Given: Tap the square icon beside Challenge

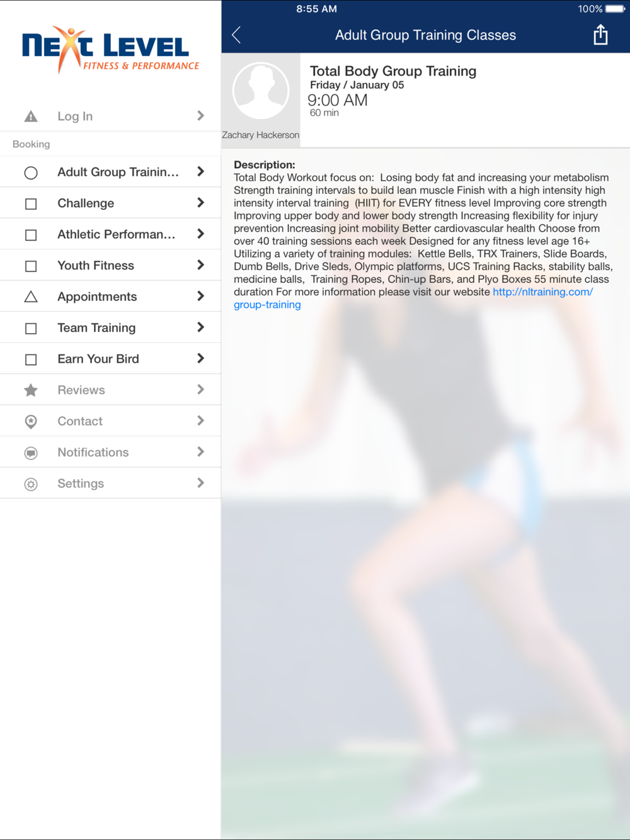Looking at the screenshot, I should pyautogui.click(x=31, y=204).
